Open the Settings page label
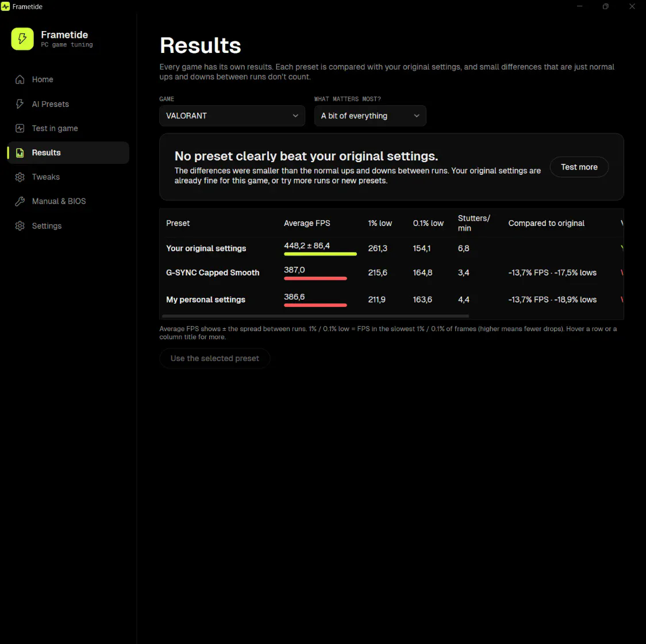This screenshot has width=646, height=644. pyautogui.click(x=47, y=226)
